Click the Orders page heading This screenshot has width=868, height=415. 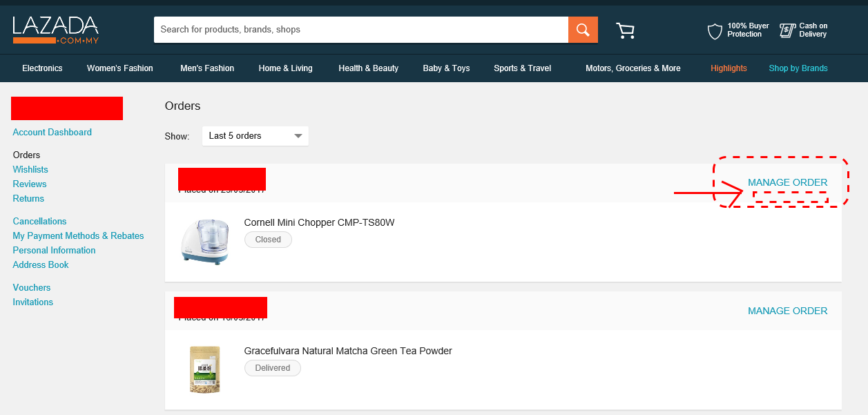click(x=183, y=106)
